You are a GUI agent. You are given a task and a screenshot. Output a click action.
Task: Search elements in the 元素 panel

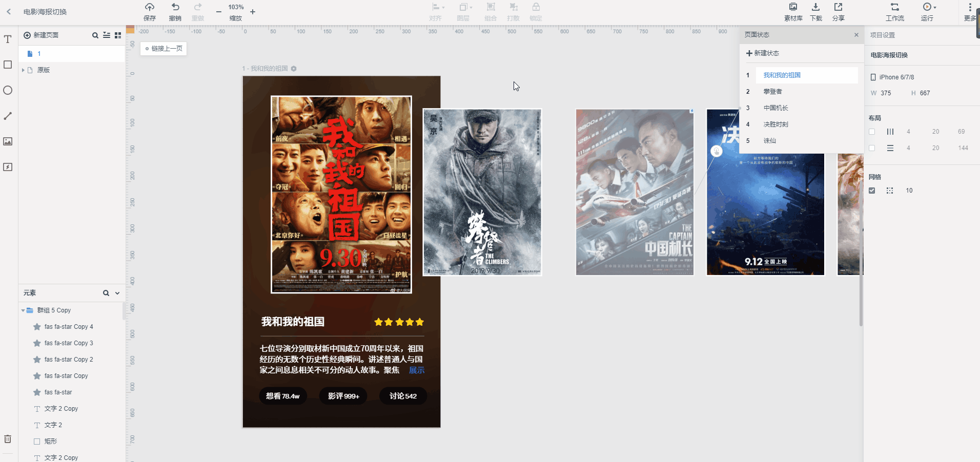pos(106,293)
